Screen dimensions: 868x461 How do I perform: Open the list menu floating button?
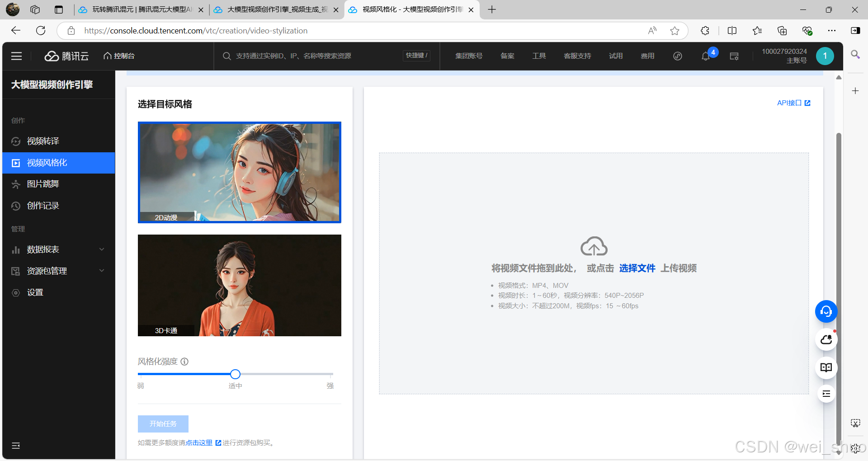(826, 394)
